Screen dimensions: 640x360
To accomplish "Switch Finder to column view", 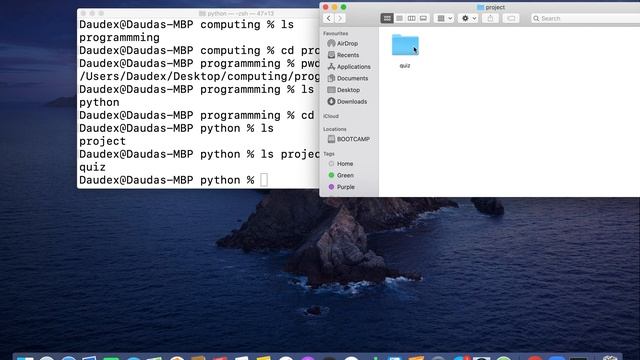I will click(x=411, y=18).
